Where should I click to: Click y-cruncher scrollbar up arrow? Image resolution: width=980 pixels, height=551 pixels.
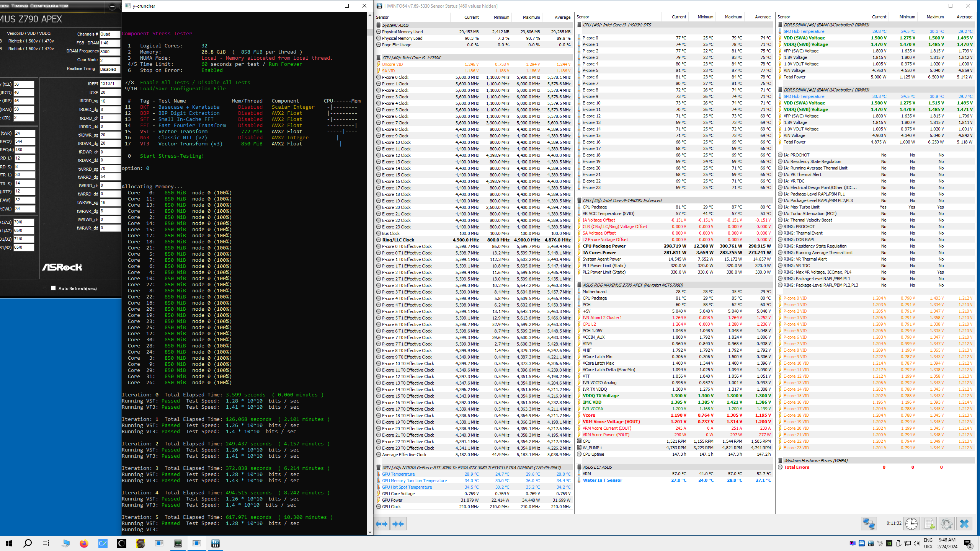[x=370, y=15]
